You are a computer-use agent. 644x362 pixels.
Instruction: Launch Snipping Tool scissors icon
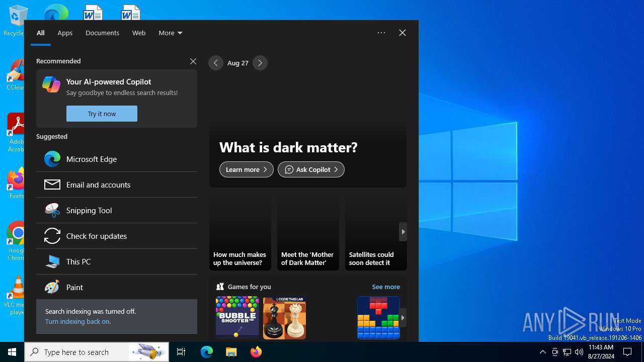(x=52, y=210)
